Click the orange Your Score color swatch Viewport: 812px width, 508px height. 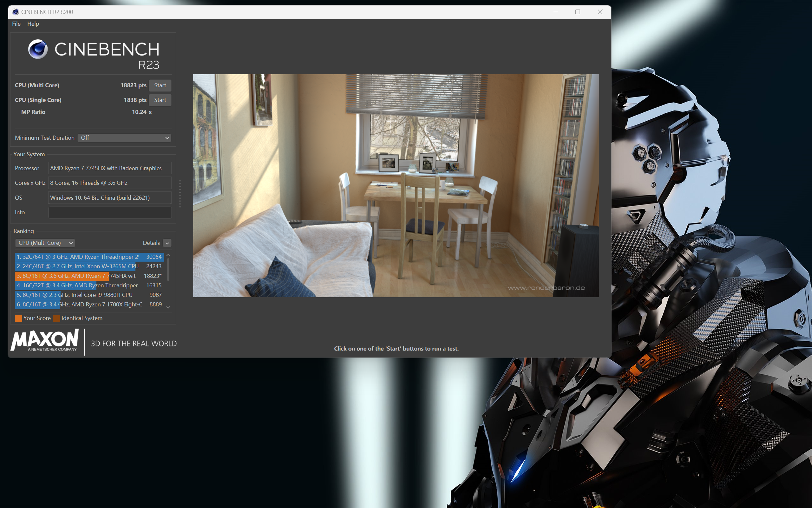(18, 318)
